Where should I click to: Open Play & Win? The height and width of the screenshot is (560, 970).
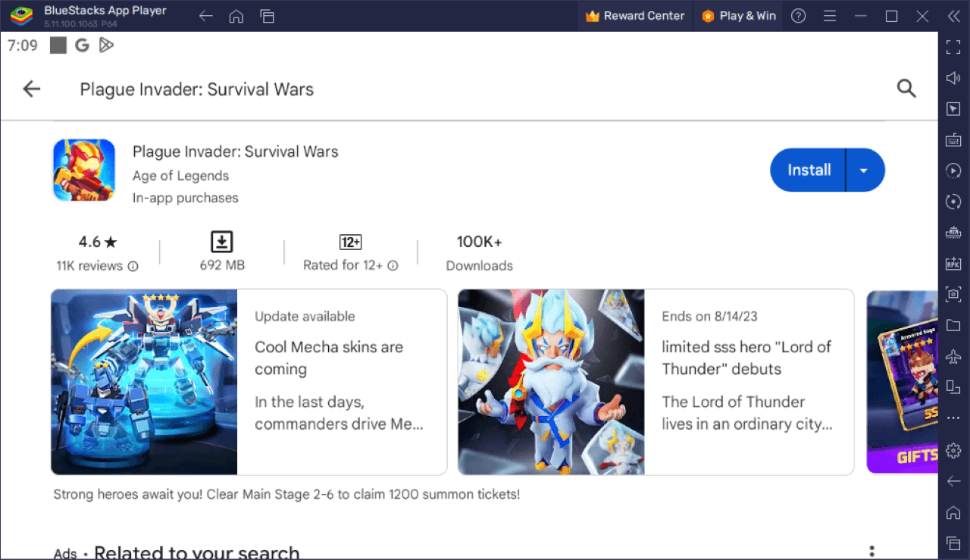[739, 16]
